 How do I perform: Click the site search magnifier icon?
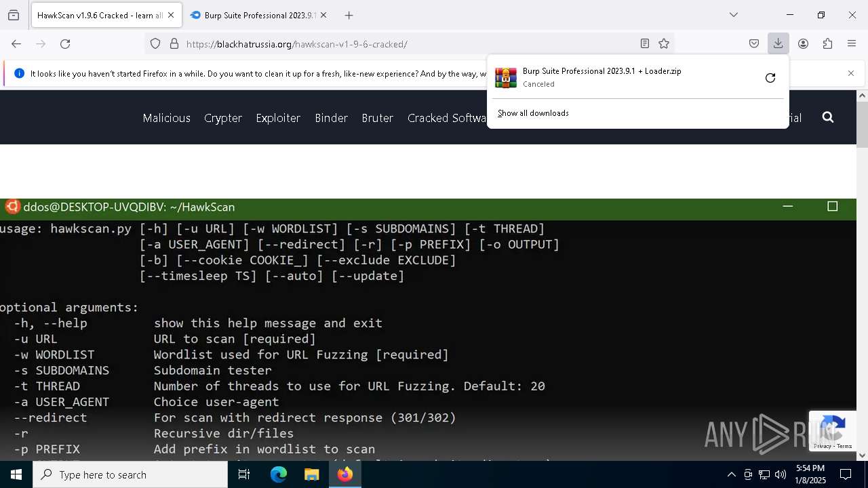[x=828, y=117]
